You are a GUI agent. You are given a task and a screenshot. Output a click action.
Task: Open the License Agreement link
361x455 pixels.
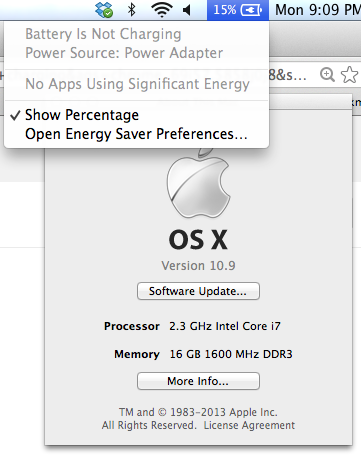[249, 425]
